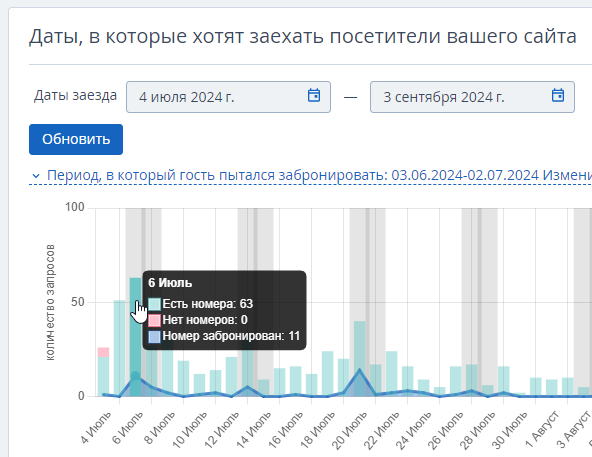
Task: Expand the booking attempt period link
Action: coord(311,175)
